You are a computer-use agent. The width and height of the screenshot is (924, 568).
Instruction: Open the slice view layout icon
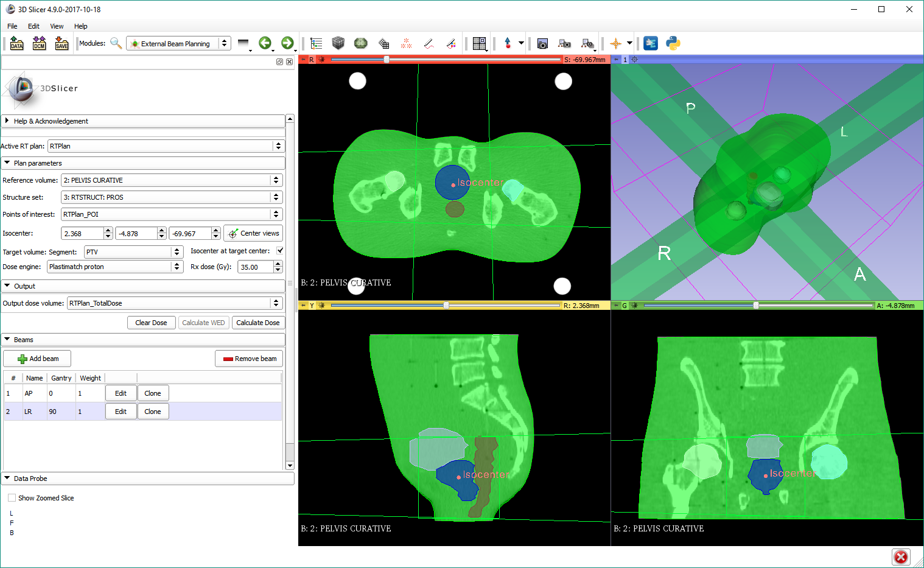coord(480,43)
